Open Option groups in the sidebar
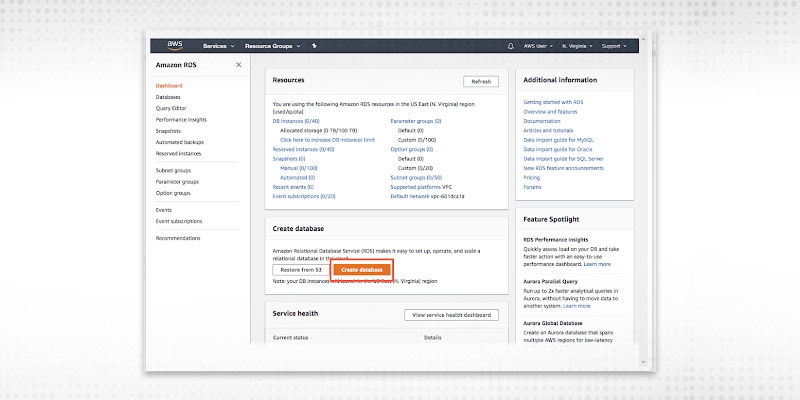 point(173,193)
